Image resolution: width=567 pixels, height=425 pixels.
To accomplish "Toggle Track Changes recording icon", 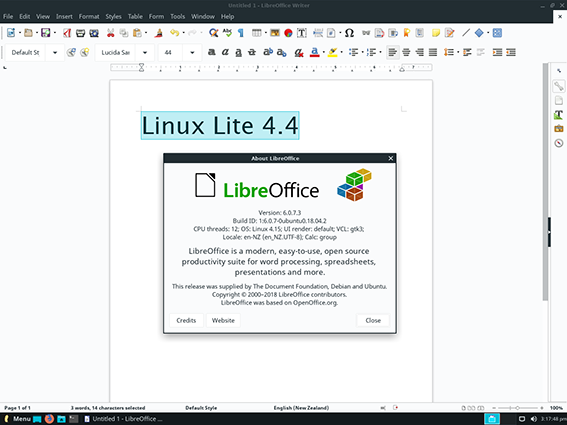I will pyautogui.click(x=449, y=33).
